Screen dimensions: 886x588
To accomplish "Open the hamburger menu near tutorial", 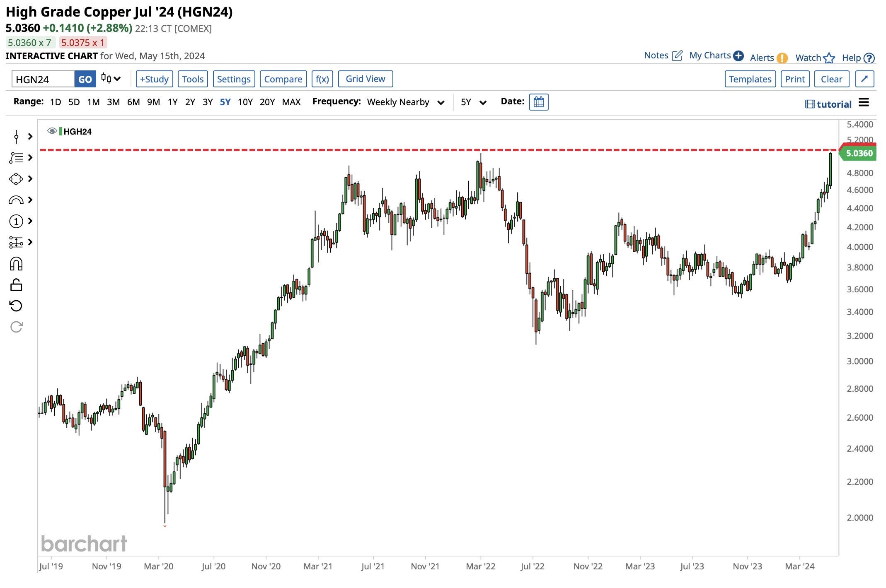I will click(x=864, y=102).
